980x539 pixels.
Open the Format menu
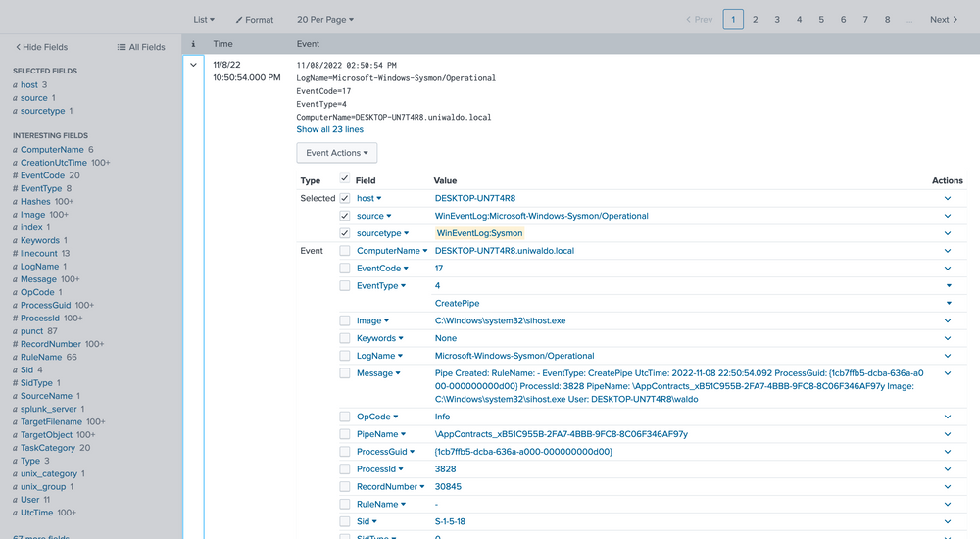coord(256,19)
